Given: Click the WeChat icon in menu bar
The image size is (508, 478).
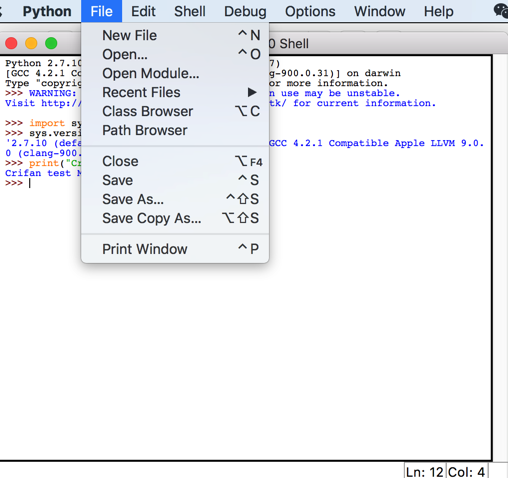Looking at the screenshot, I should tap(501, 11).
